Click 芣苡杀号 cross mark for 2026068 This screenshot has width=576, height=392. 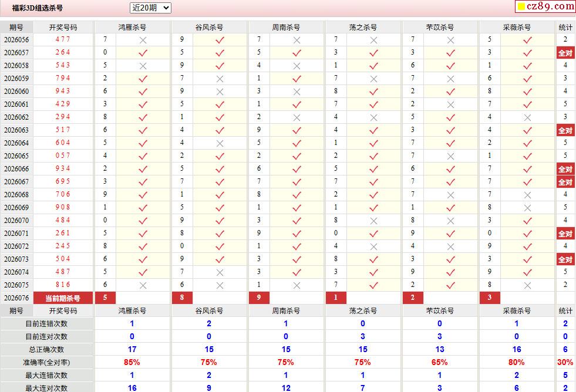coord(451,195)
